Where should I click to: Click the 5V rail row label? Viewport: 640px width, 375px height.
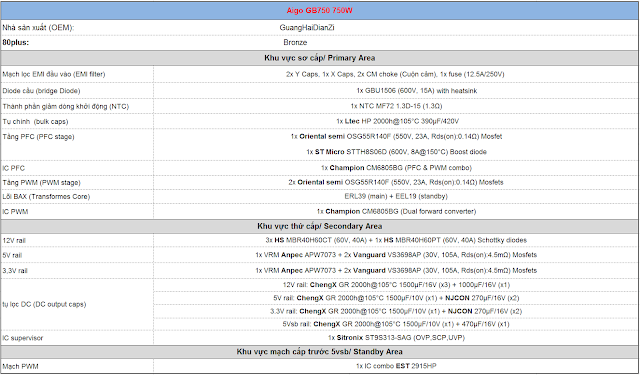(x=12, y=255)
